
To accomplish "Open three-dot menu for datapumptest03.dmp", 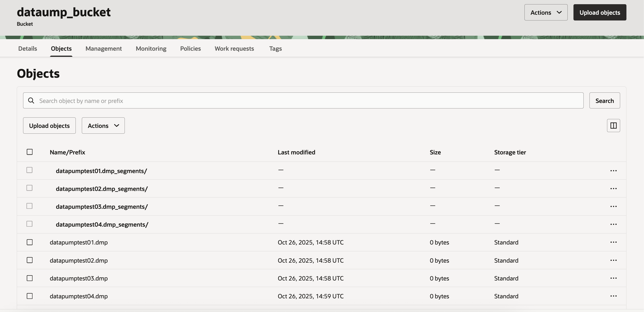I will point(613,278).
